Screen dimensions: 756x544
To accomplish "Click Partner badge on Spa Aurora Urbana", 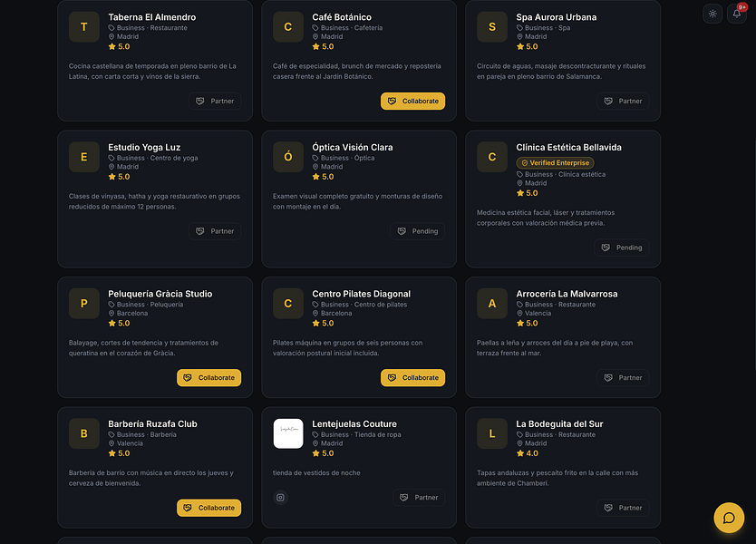I will pos(623,101).
